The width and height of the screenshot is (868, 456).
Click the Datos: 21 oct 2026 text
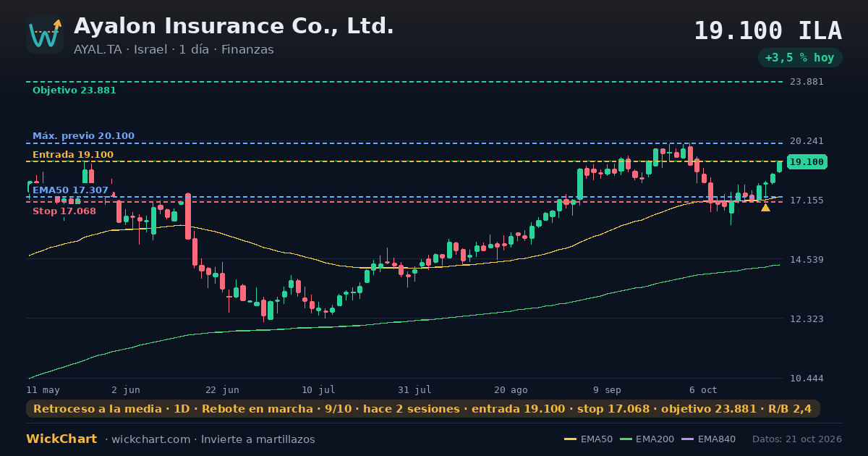coord(797,439)
